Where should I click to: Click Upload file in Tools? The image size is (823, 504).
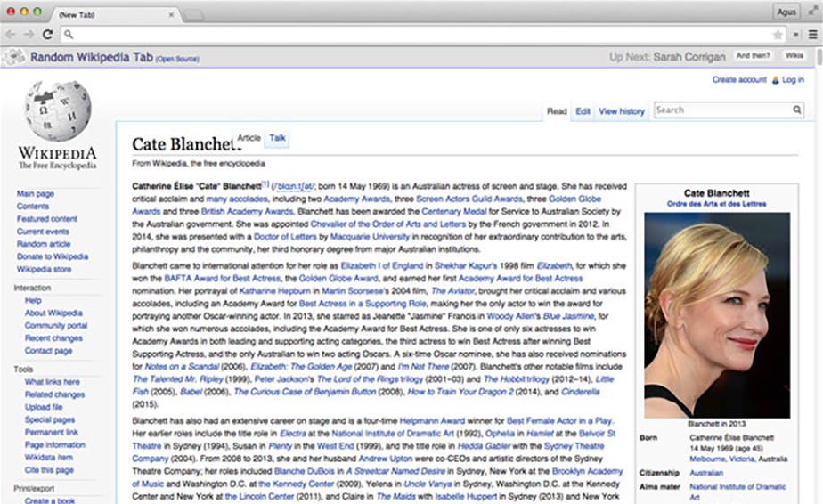pos(44,407)
